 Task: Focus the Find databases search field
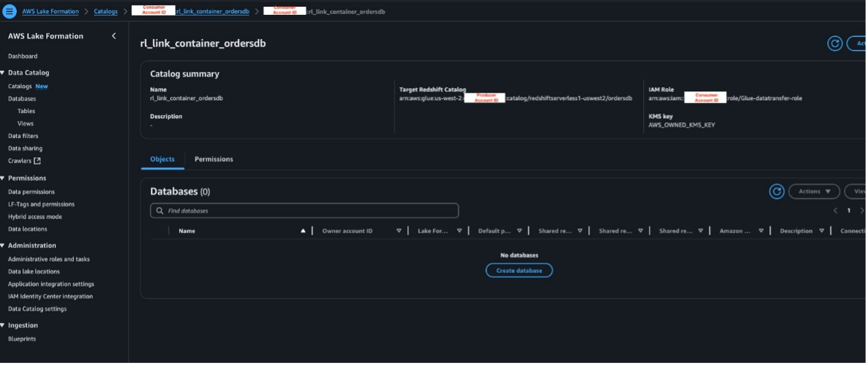click(x=304, y=210)
